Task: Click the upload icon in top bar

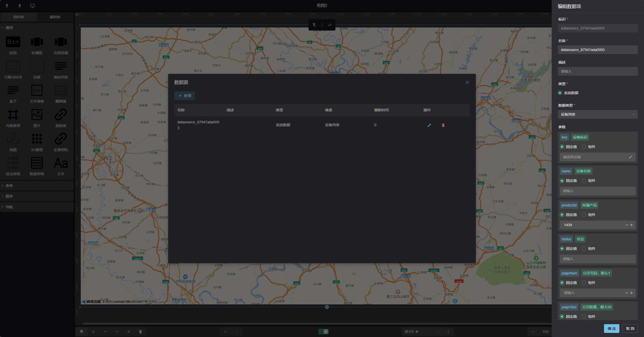Action: pyautogui.click(x=20, y=6)
